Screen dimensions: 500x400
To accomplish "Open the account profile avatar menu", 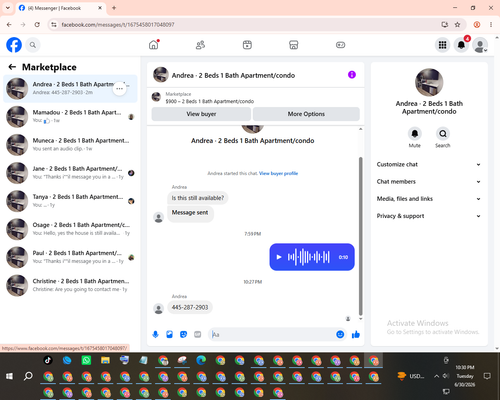I will point(480,45).
